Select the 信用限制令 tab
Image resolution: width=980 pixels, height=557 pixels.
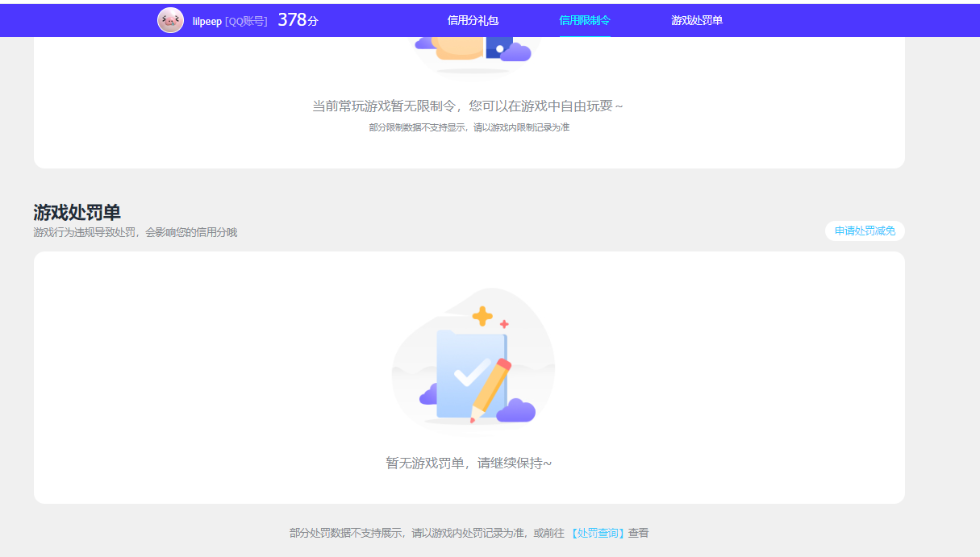[x=584, y=19]
